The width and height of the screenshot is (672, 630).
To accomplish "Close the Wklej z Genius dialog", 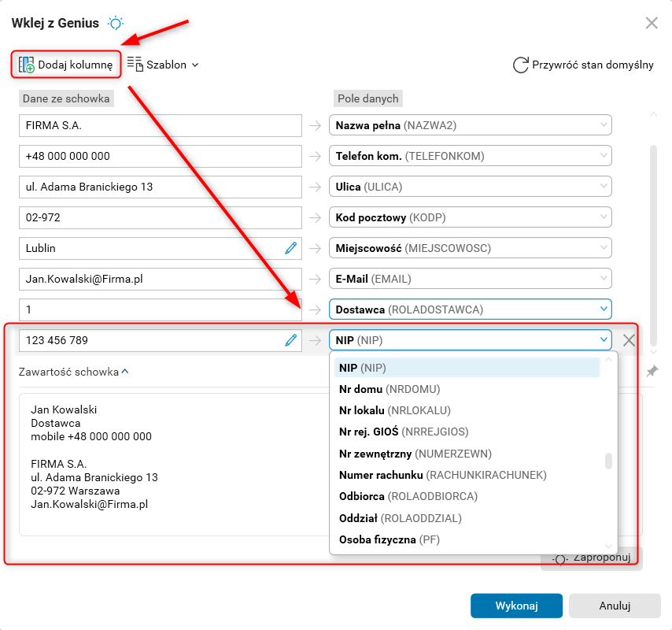I will pos(652,23).
